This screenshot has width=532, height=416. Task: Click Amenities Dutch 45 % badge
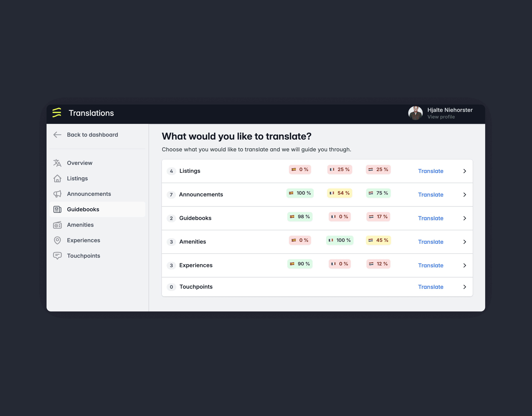[378, 240]
